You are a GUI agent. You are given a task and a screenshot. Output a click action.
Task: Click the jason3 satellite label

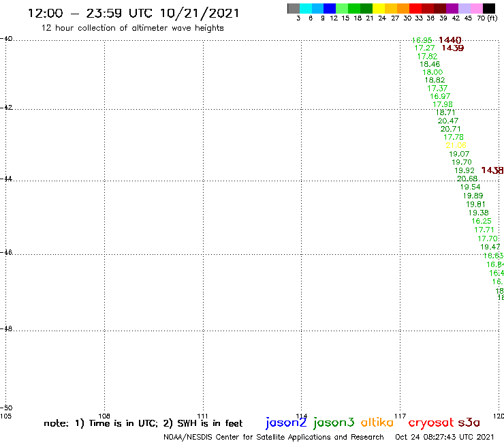tap(334, 423)
